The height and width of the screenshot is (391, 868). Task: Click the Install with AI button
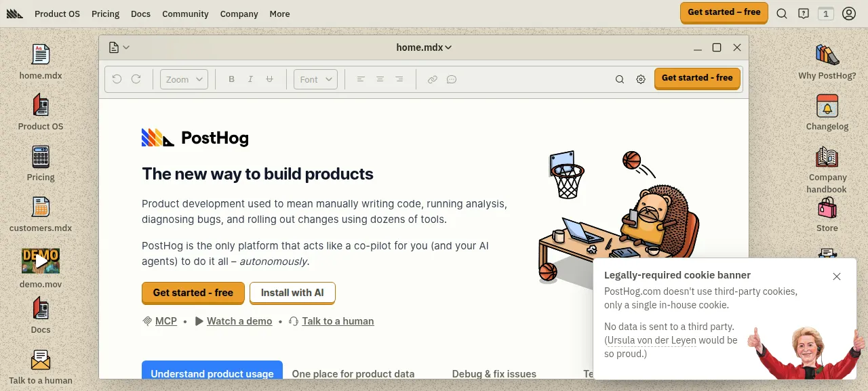[x=292, y=293]
